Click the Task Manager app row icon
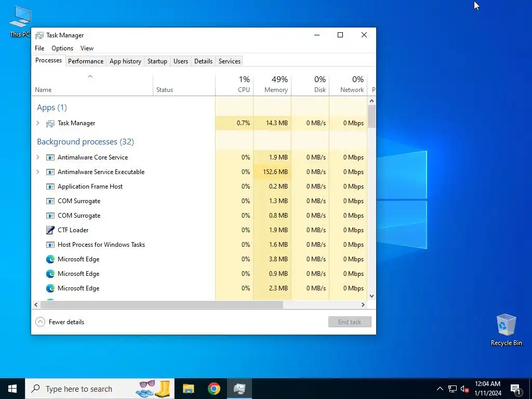Image resolution: width=532 pixels, height=399 pixels. [x=50, y=123]
